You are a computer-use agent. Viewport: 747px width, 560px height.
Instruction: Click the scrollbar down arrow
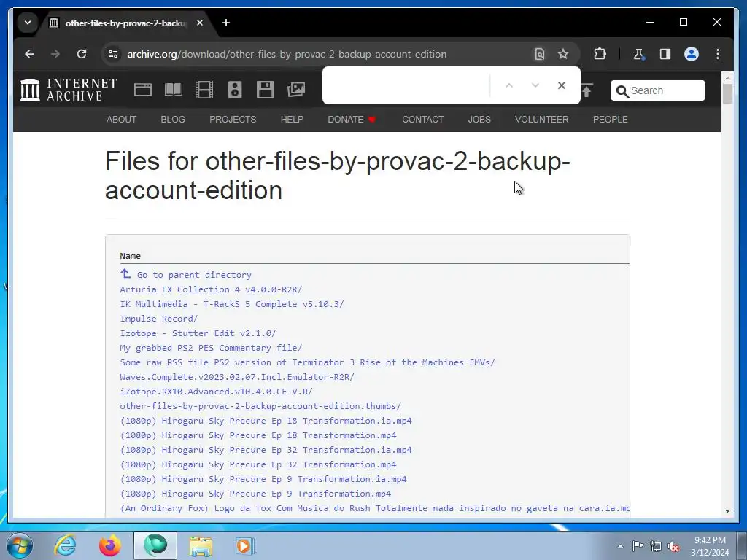[x=727, y=510]
